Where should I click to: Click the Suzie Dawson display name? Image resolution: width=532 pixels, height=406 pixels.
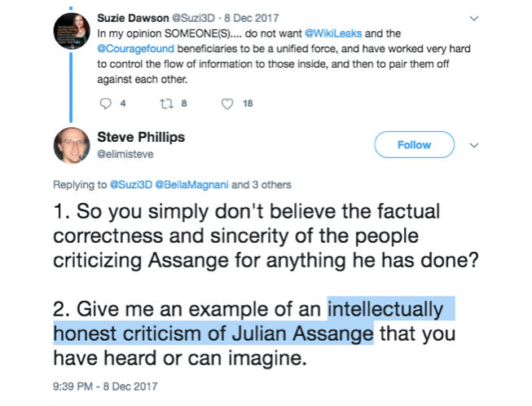tap(133, 18)
